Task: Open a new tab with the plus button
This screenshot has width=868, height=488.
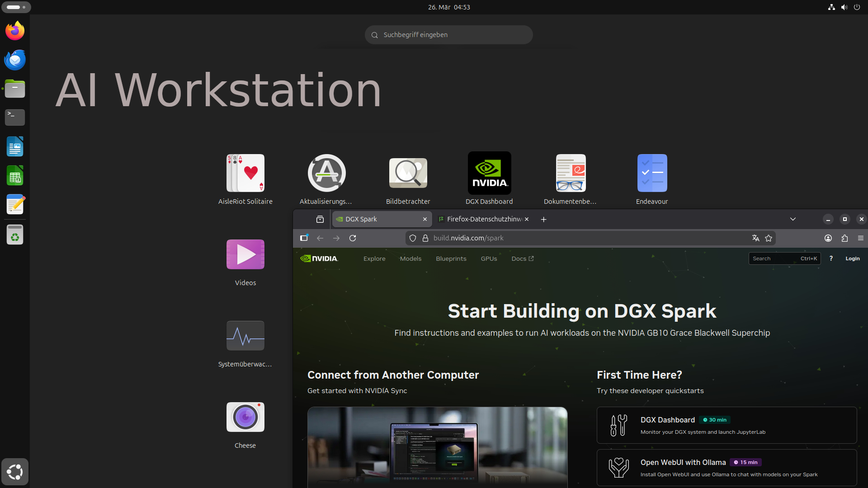Action: point(544,219)
